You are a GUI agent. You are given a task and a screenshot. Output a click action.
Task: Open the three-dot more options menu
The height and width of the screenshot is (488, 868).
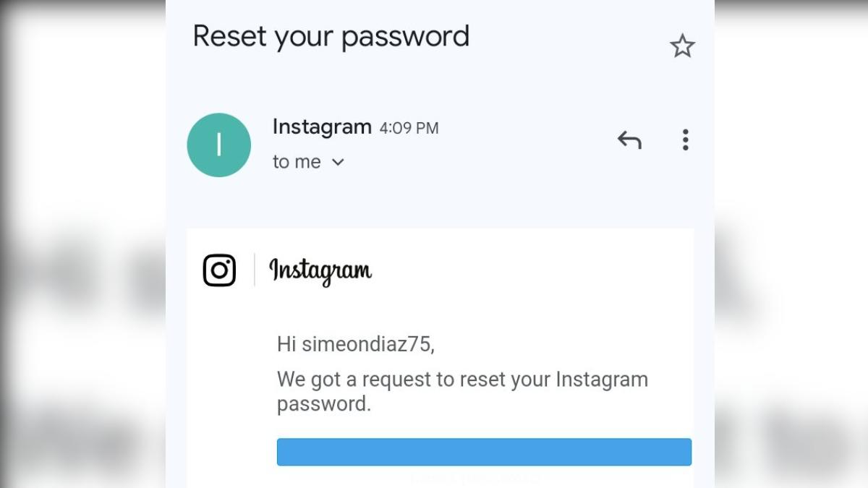[685, 140]
